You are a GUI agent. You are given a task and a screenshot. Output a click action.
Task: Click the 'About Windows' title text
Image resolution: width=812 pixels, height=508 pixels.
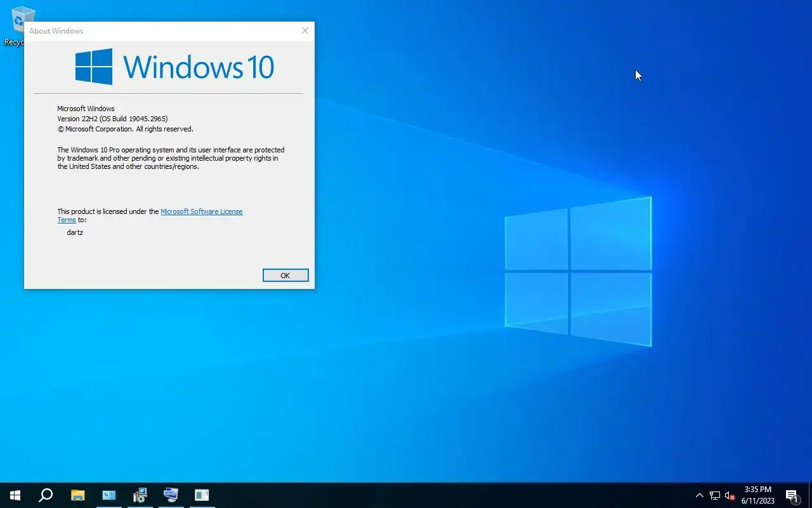[56, 30]
